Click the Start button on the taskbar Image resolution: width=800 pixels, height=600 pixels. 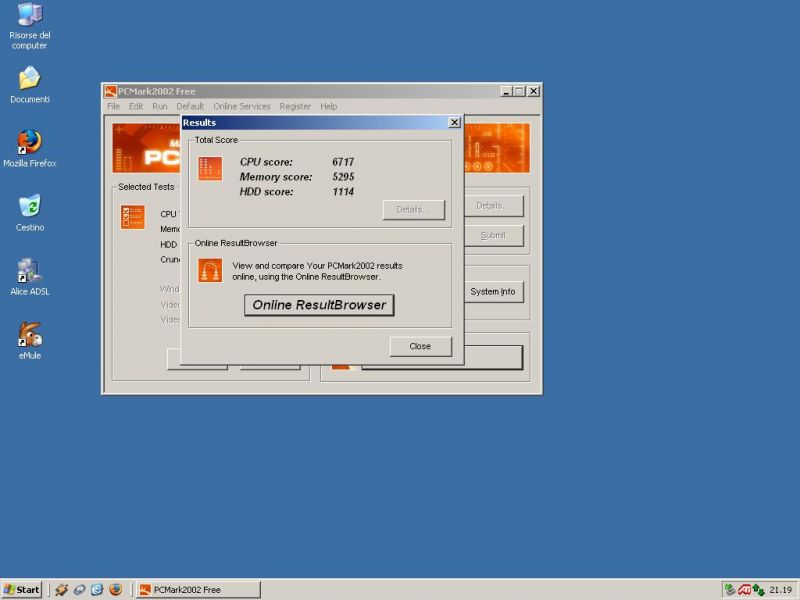[x=21, y=590]
